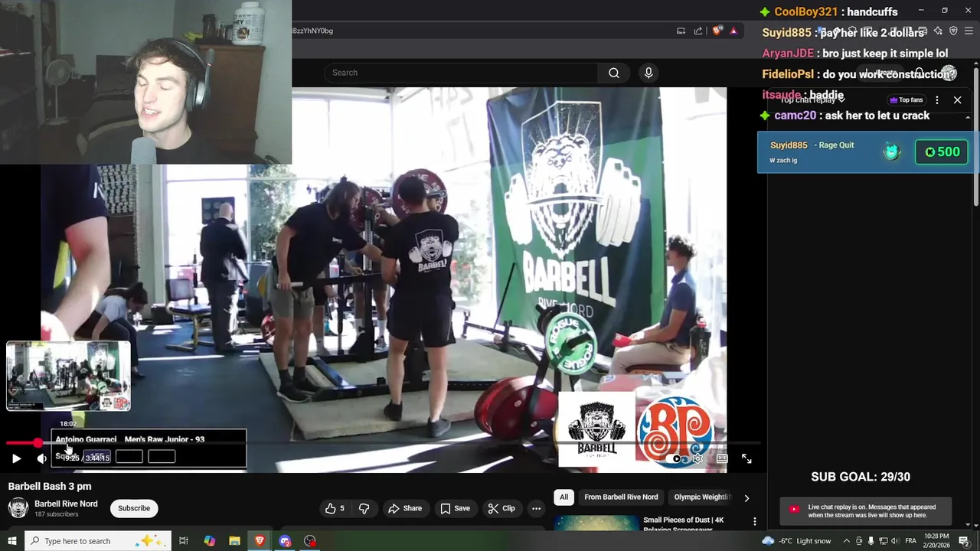
Task: Save the video to a playlist
Action: pyautogui.click(x=455, y=508)
